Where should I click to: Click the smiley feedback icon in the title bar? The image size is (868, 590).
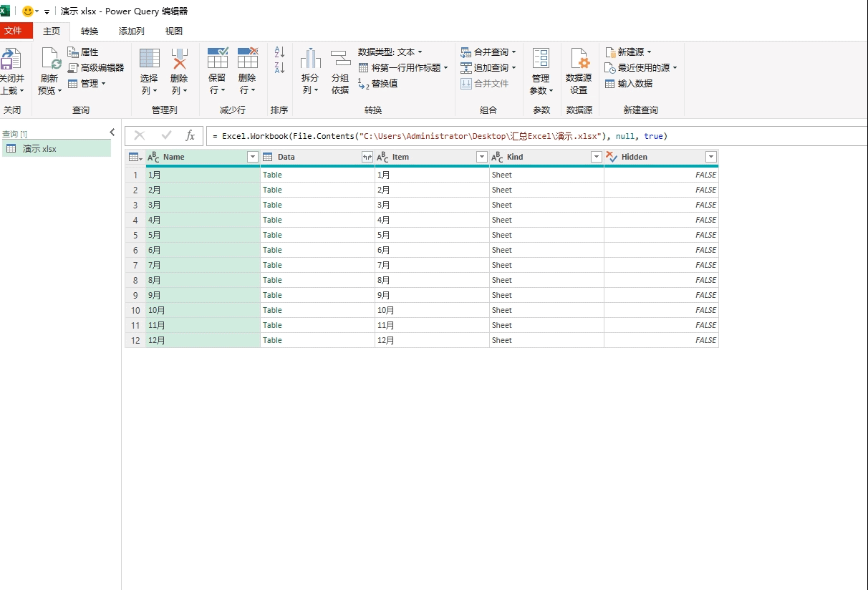(28, 11)
